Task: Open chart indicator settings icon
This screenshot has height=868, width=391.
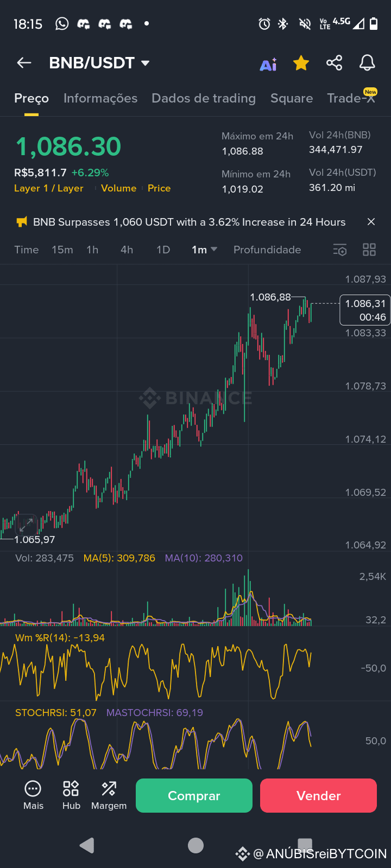Action: (x=340, y=250)
